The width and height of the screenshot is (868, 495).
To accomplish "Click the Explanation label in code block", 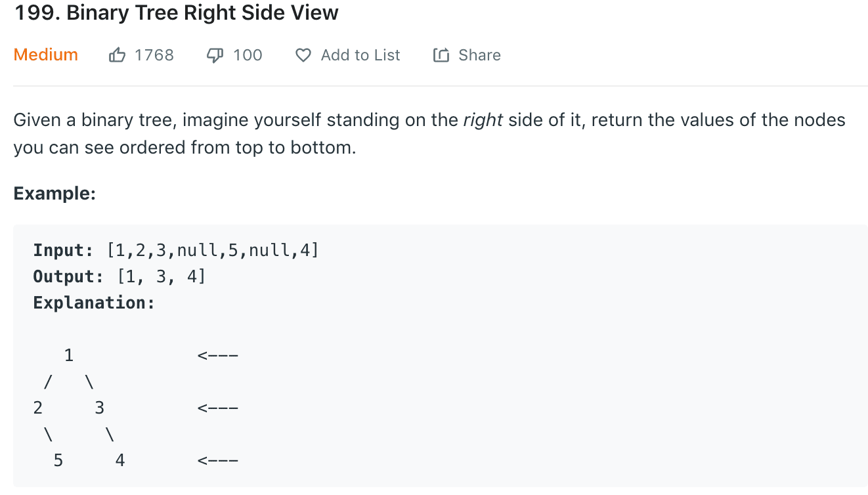I will point(94,303).
